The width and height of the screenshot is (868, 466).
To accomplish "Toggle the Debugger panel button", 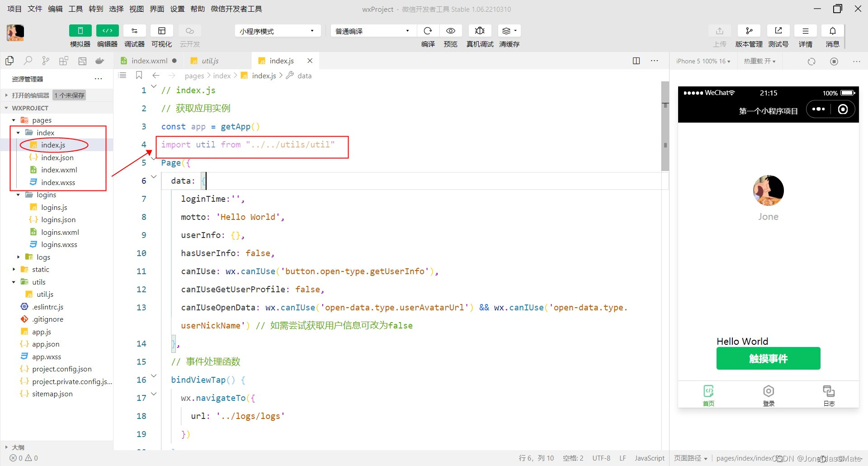I will [x=134, y=31].
